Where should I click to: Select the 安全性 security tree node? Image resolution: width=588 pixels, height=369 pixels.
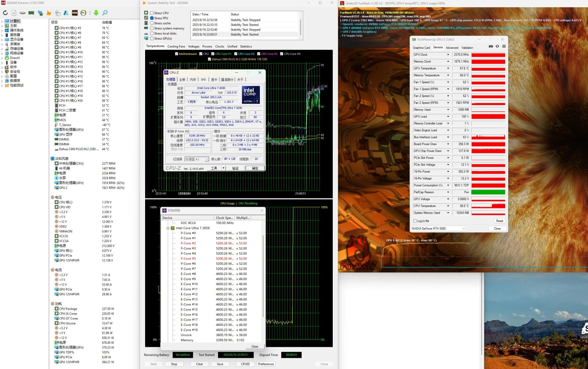pyautogui.click(x=15, y=72)
